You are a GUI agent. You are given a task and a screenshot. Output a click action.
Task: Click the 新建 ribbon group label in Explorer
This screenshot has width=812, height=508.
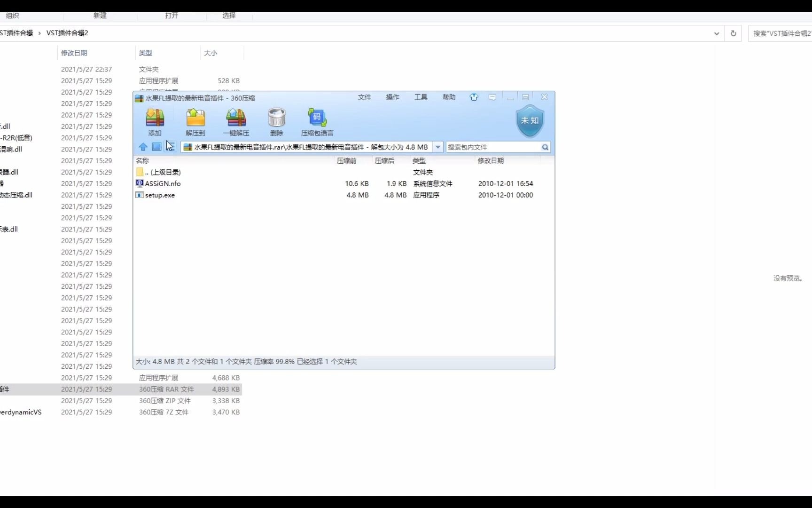click(100, 16)
